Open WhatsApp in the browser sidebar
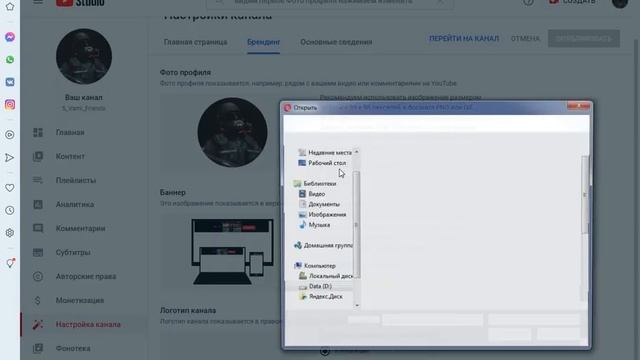The image size is (640, 360). click(10, 60)
